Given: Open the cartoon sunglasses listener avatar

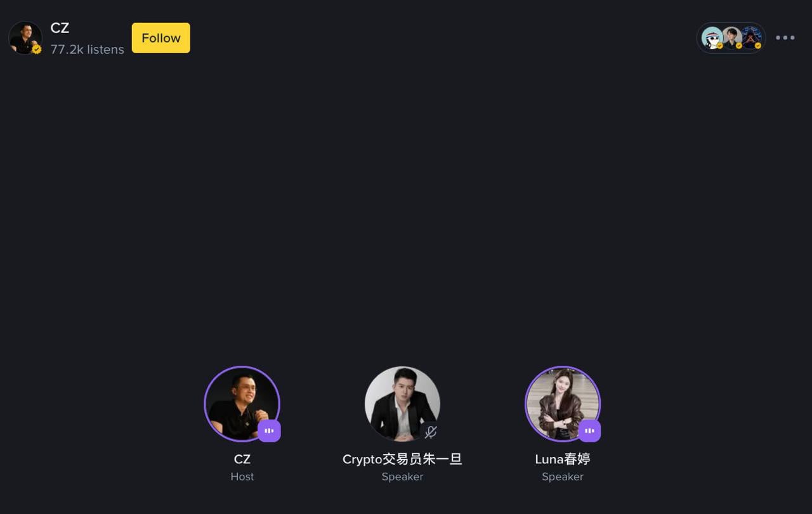Looking at the screenshot, I should click(x=712, y=38).
